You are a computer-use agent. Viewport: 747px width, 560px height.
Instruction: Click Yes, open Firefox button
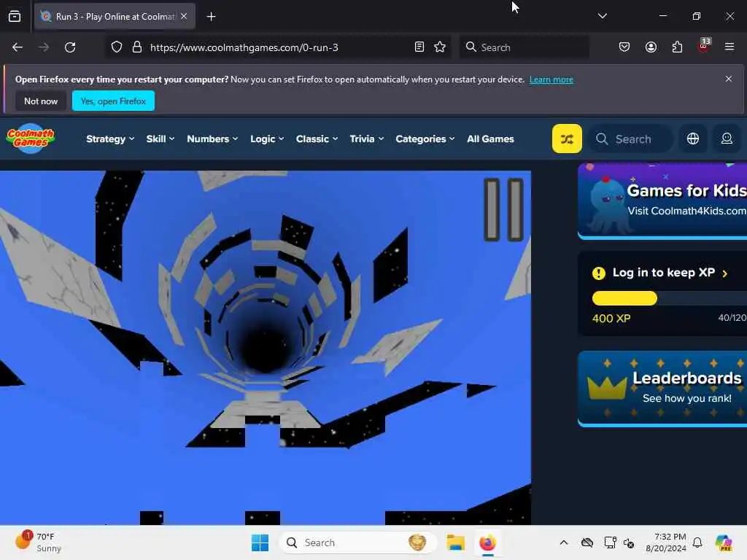tap(113, 101)
